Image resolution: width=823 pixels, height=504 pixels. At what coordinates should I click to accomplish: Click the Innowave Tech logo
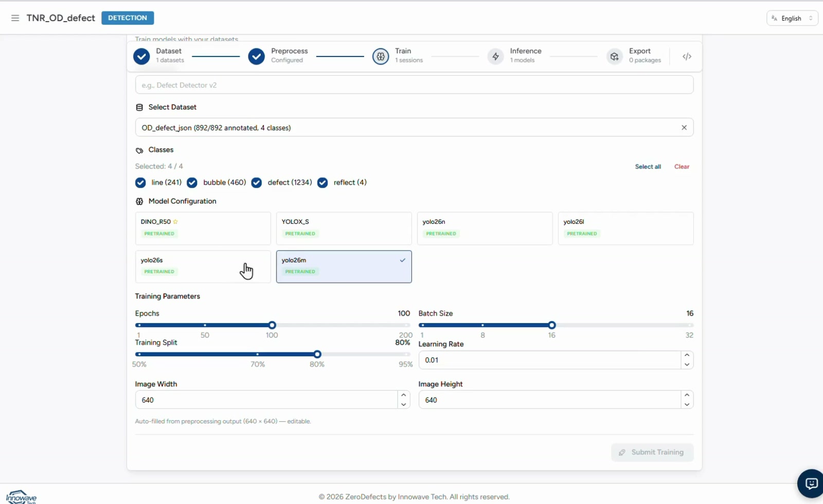coord(22,496)
